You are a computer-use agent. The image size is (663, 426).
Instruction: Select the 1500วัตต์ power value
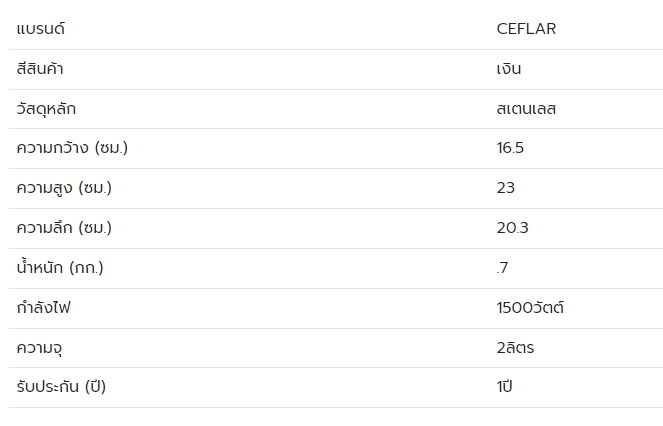[530, 308]
